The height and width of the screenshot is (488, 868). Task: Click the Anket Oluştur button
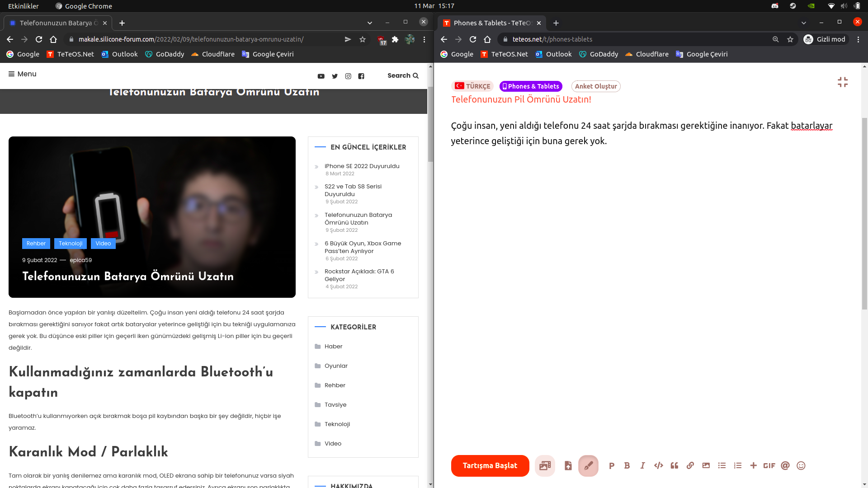(x=596, y=86)
